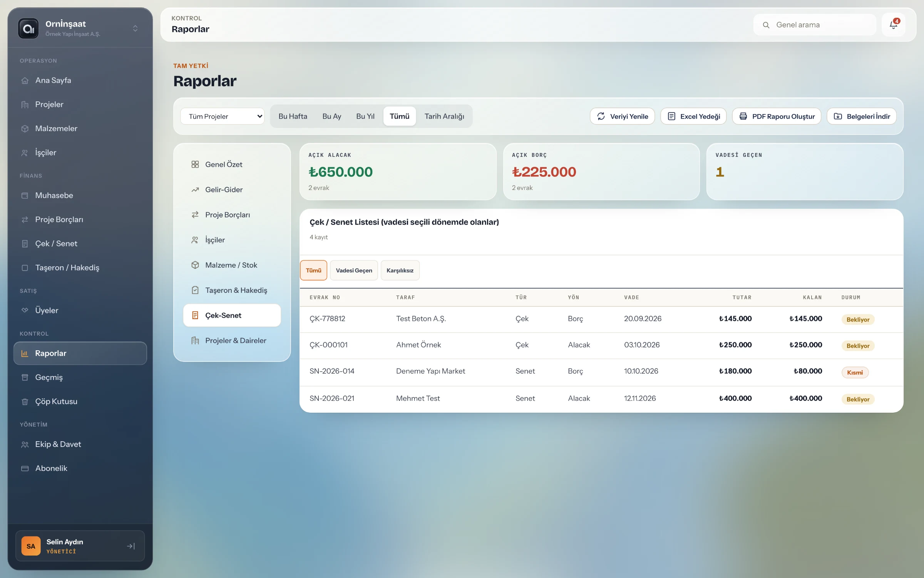Filter list by Karşılıksız
The image size is (924, 578).
point(400,271)
